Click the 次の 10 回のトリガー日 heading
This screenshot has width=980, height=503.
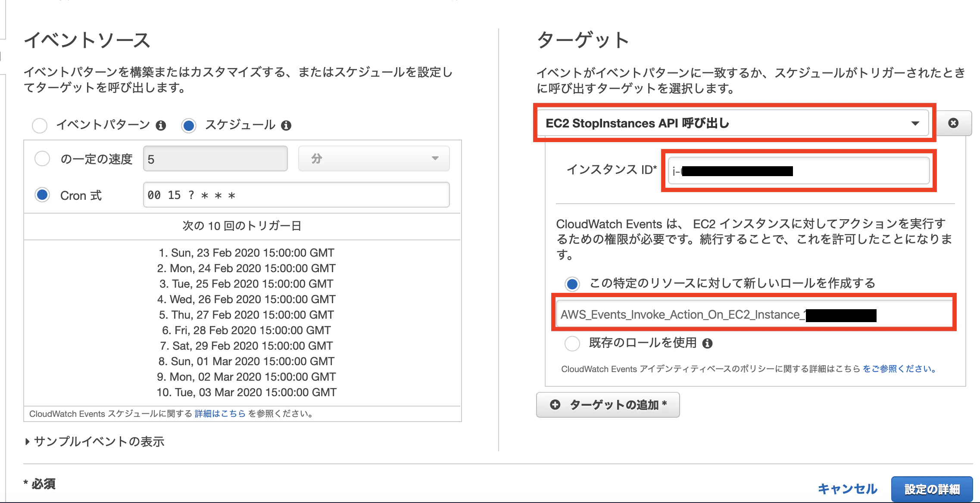[x=242, y=226]
